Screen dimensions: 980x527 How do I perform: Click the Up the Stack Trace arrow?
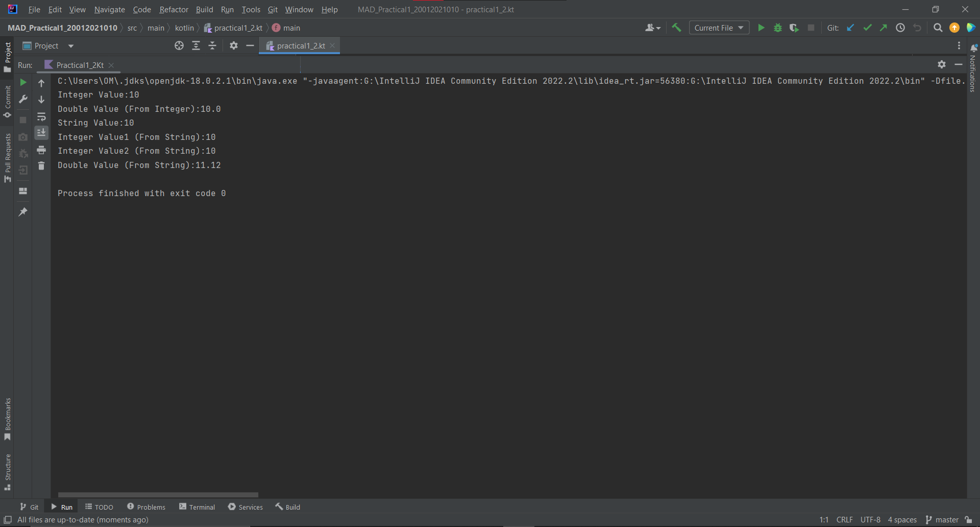pyautogui.click(x=41, y=83)
